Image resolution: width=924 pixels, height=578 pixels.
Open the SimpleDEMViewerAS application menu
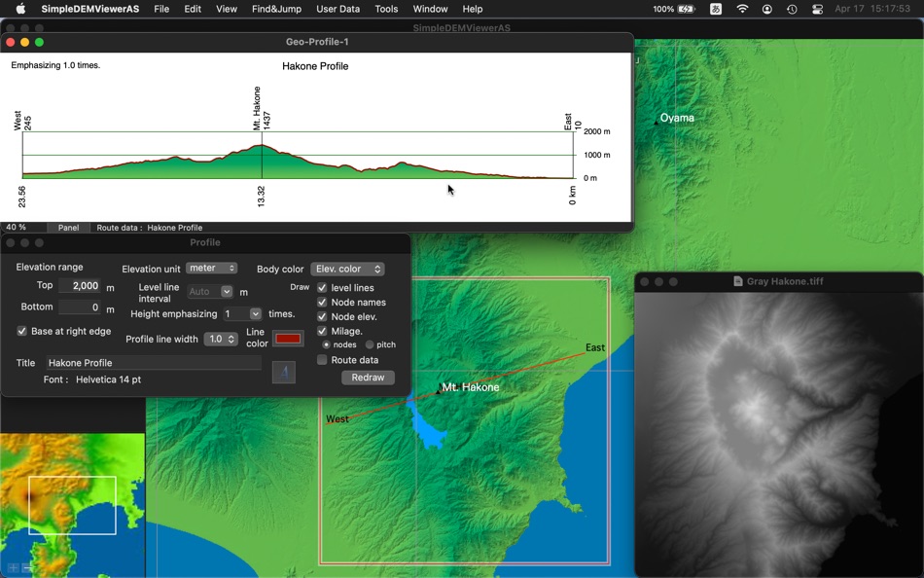coord(90,9)
